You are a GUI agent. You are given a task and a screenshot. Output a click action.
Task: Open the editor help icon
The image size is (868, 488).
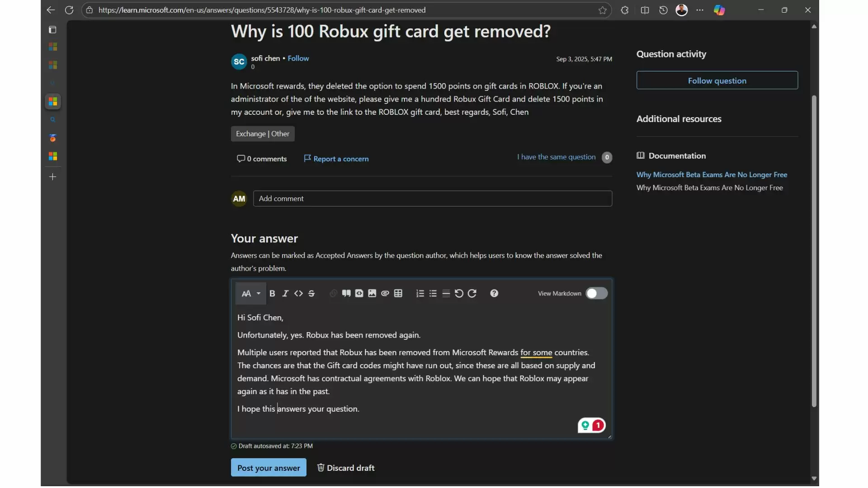point(494,294)
